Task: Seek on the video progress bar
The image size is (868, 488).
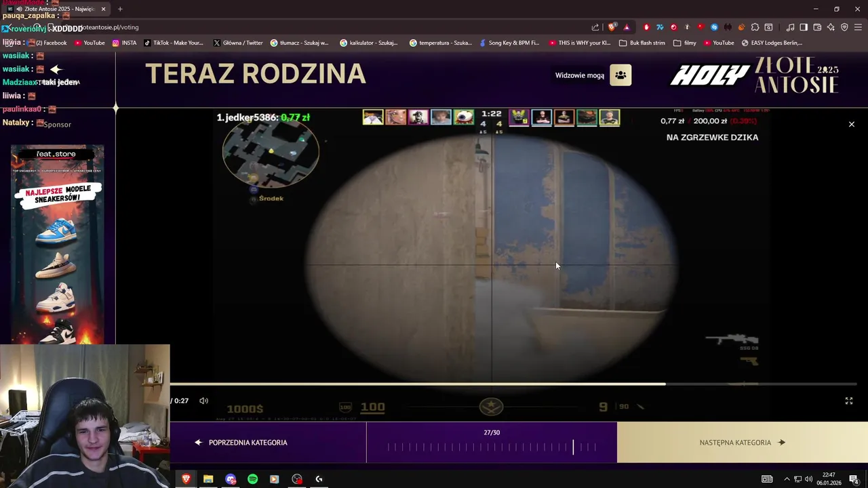Action: coord(513,384)
